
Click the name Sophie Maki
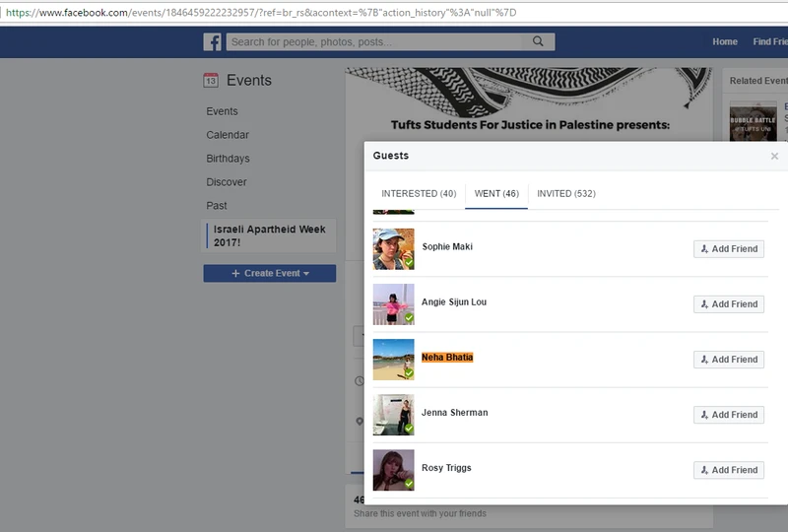pyautogui.click(x=447, y=246)
